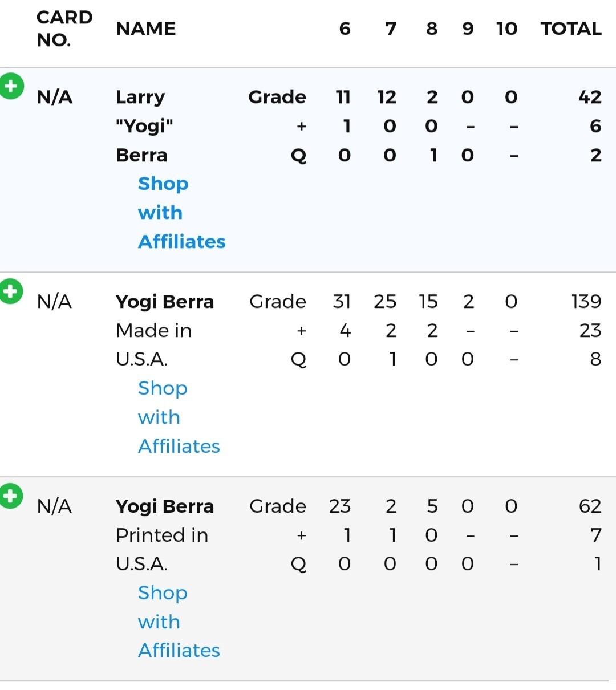Open Shop with Affiliates under Made in U.S.A.
The image size is (616, 690).
pyautogui.click(x=179, y=417)
